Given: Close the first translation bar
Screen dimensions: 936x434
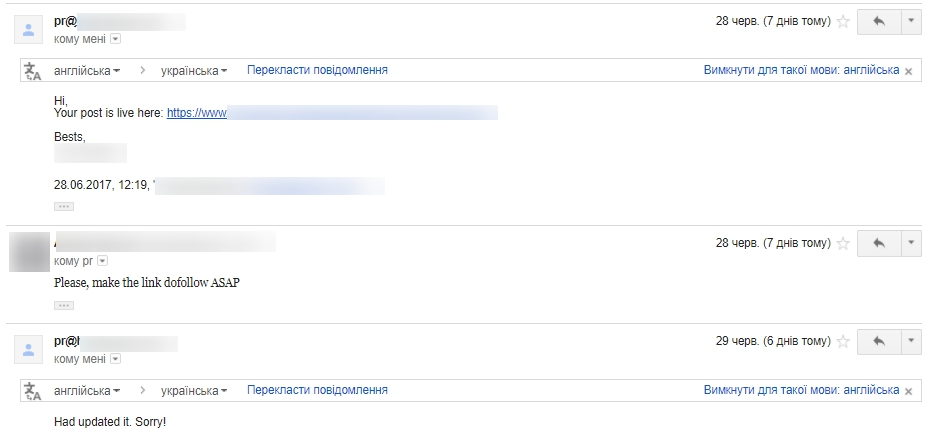Looking at the screenshot, I should tap(908, 71).
